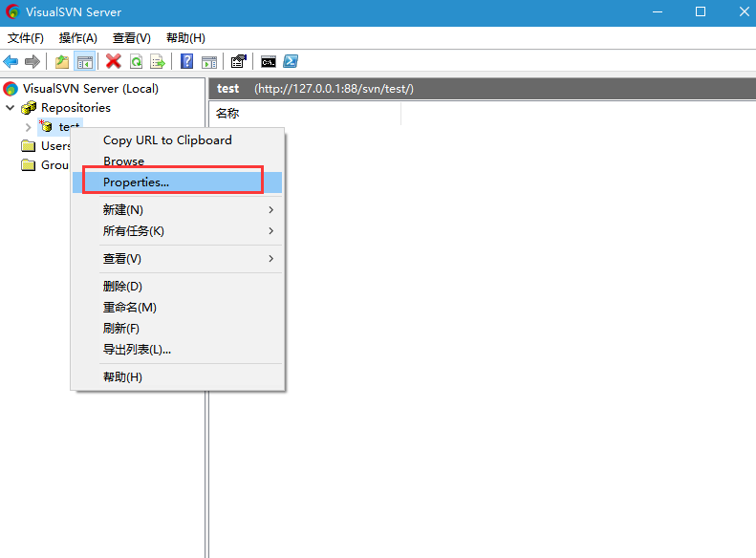Click the Repositories node icon
This screenshot has height=558, width=756.
(29, 107)
